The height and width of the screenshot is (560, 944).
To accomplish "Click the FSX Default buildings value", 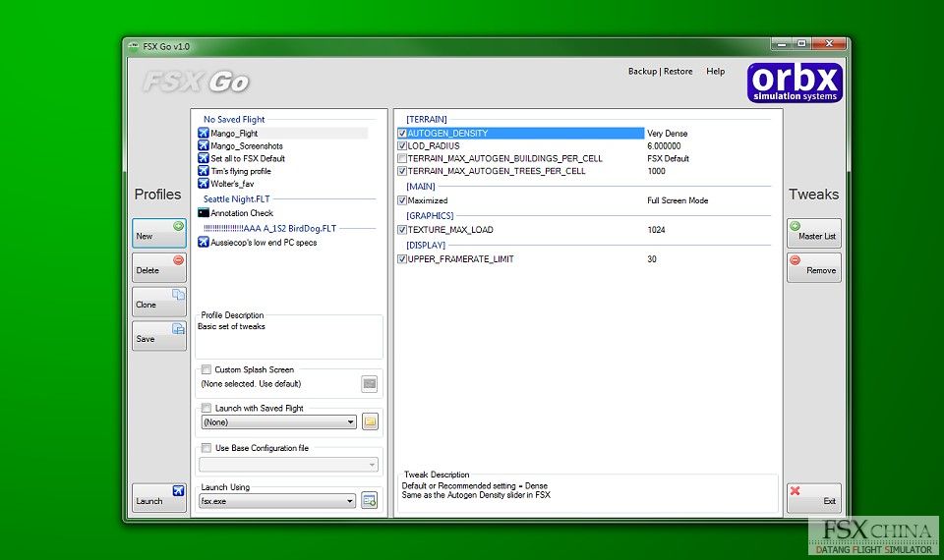I will click(x=669, y=158).
